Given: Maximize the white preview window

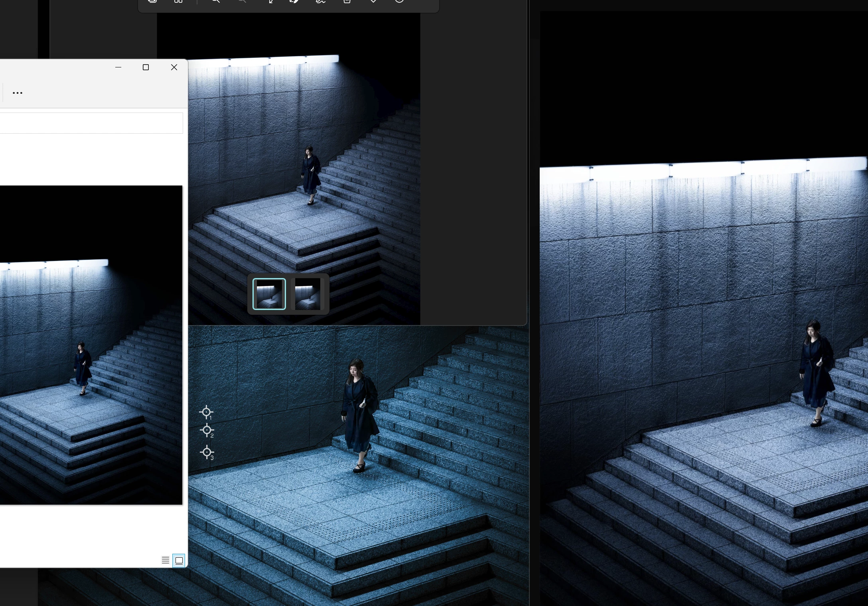Looking at the screenshot, I should point(146,67).
